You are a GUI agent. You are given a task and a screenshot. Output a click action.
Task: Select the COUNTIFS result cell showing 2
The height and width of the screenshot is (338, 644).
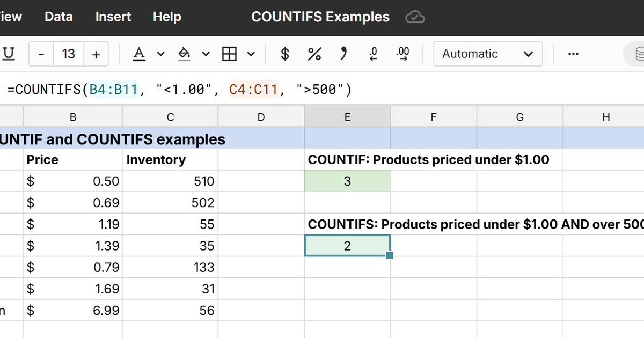347,246
